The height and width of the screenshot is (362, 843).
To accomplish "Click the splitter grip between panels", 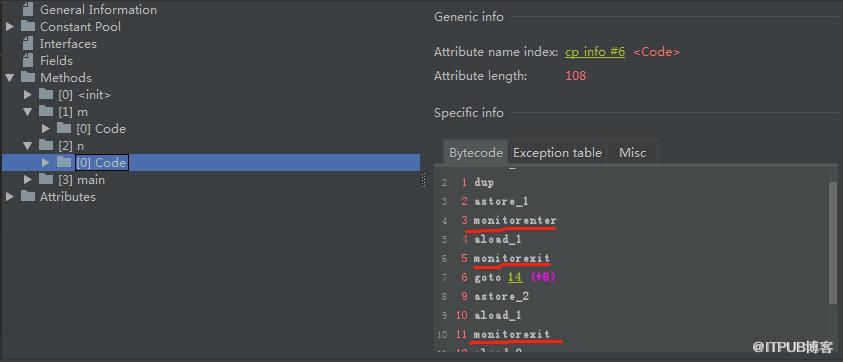I will point(424,181).
